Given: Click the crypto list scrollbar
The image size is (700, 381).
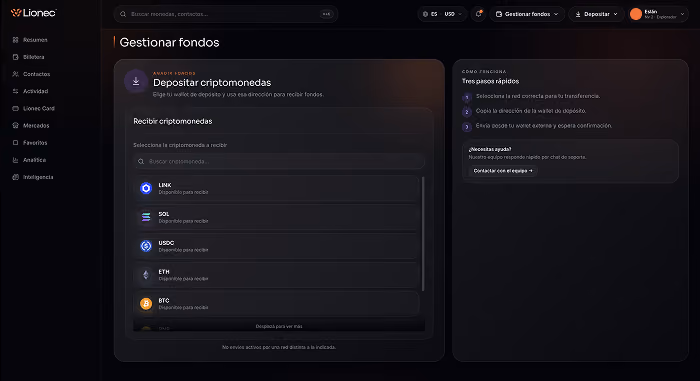Looking at the screenshot, I should 423,234.
